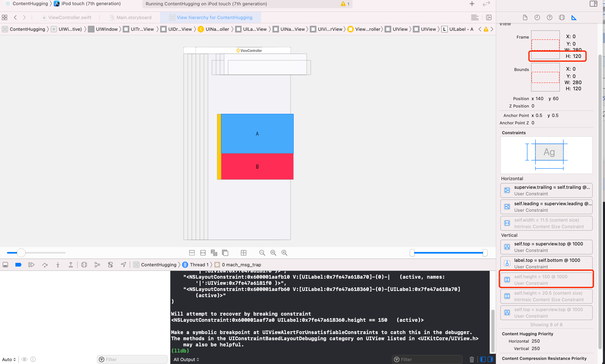Clear console with the trash icon
605x364 pixels.
pos(472,359)
